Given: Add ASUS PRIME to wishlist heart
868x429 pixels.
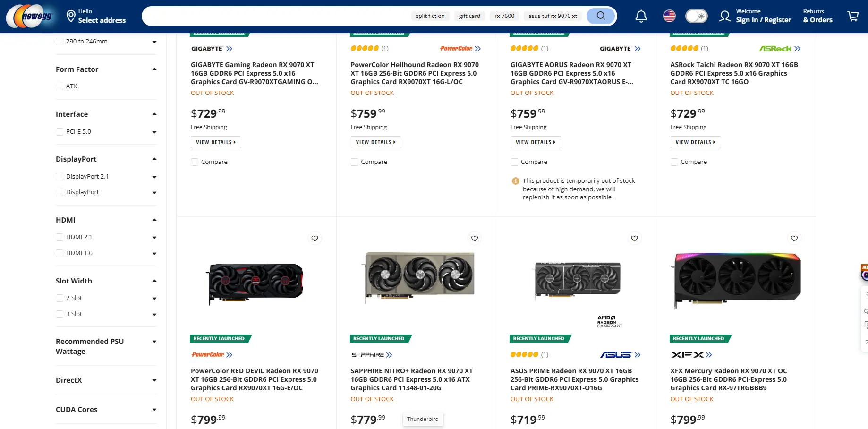Looking at the screenshot, I should click(634, 239).
